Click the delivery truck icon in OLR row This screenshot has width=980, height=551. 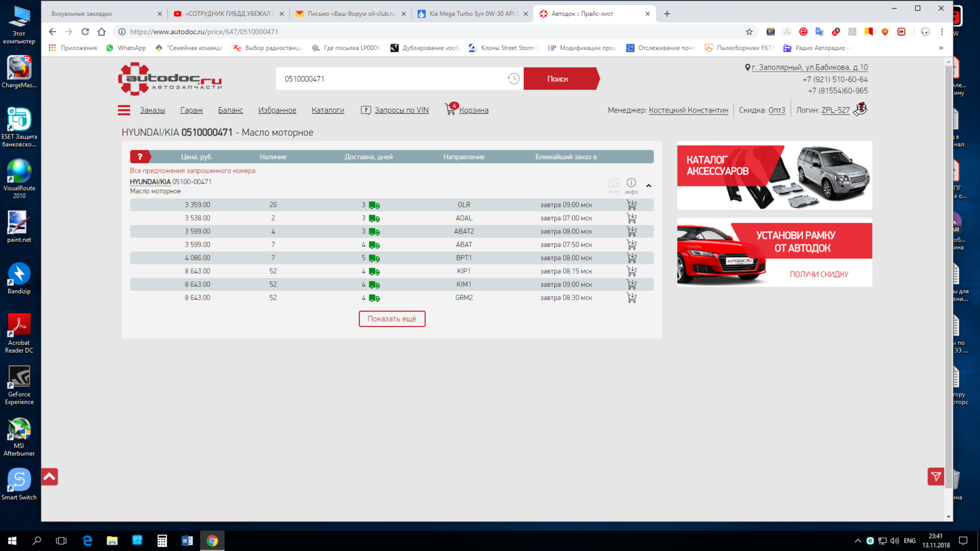[374, 205]
